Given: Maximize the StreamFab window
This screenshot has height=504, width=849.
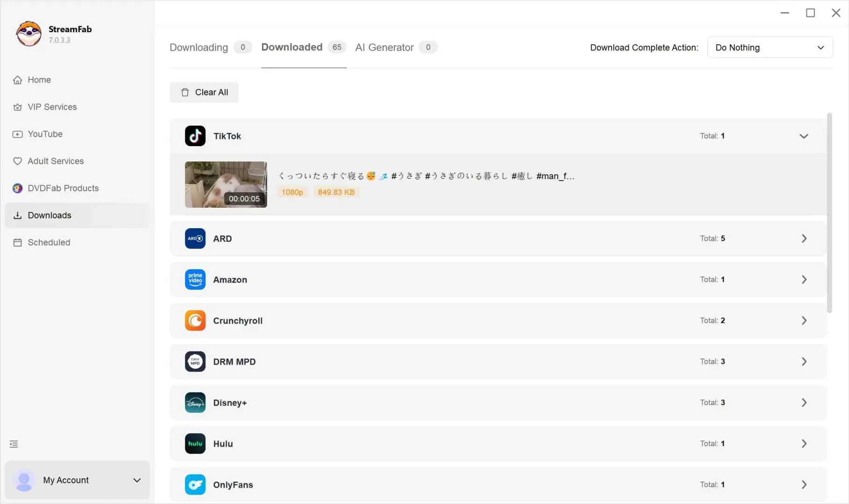Looking at the screenshot, I should [x=811, y=13].
